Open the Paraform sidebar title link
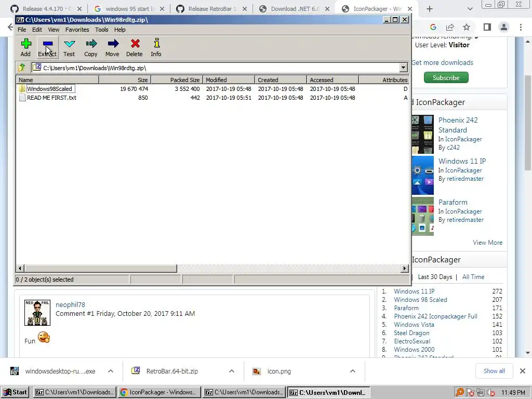 [x=453, y=202]
